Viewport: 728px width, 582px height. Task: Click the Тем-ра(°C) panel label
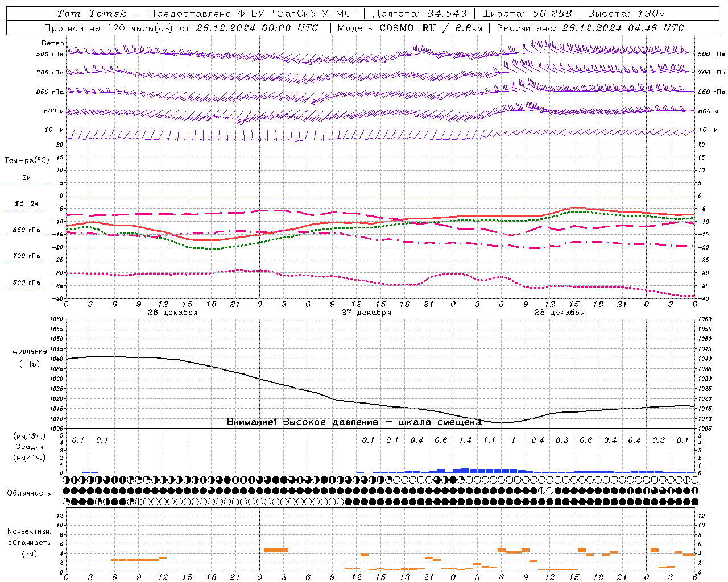27,161
